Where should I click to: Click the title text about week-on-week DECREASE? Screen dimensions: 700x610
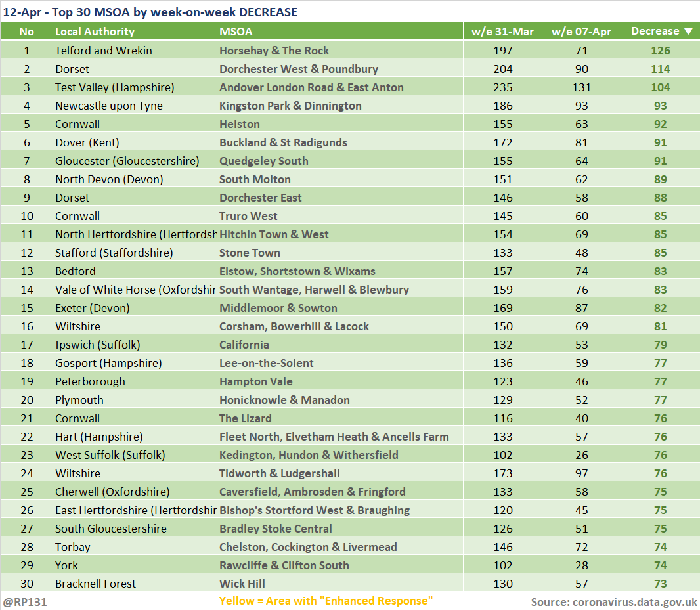tap(150, 12)
